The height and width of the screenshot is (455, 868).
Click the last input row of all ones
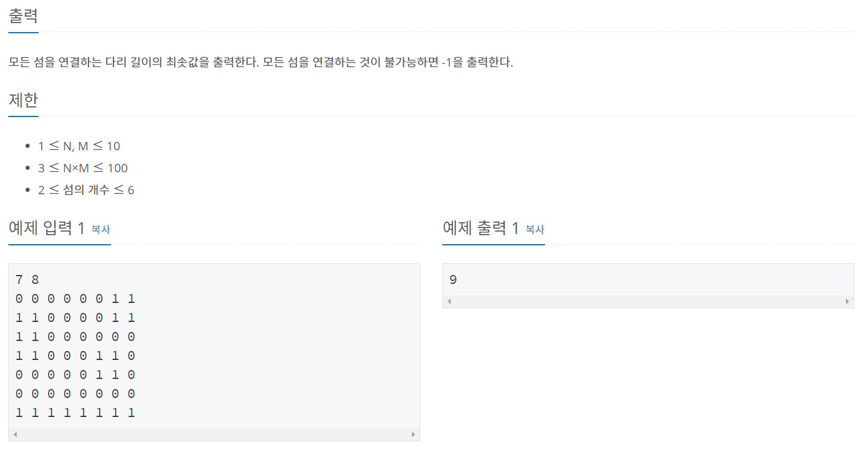click(75, 412)
